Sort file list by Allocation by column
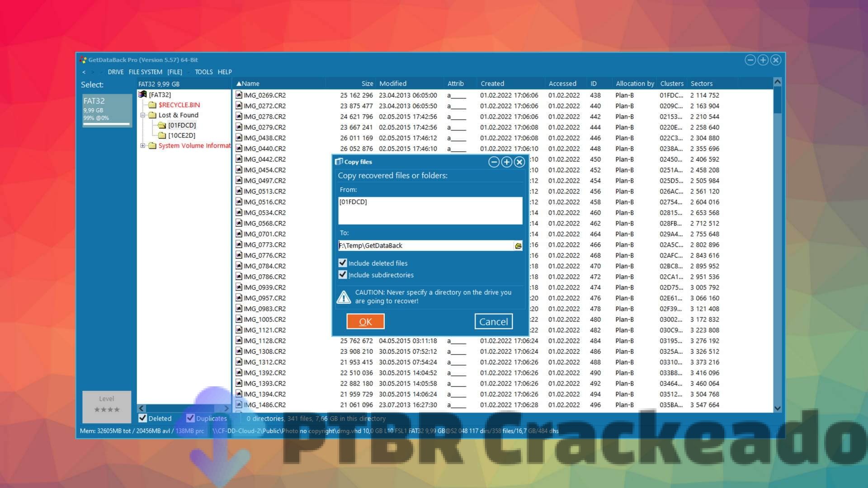Screen dimensions: 868x488 tap(635, 84)
